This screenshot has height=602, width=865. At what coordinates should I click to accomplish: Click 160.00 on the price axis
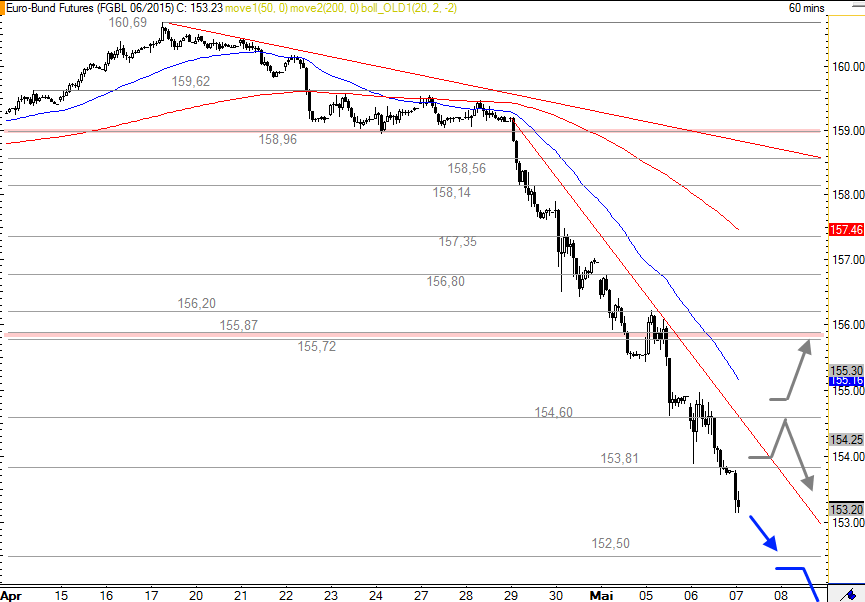848,67
